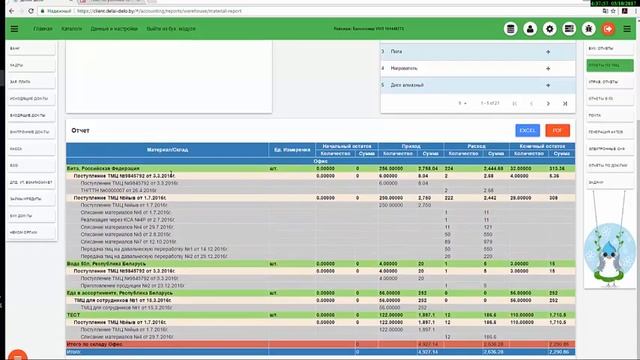Open Главная in top menu

click(x=43, y=29)
